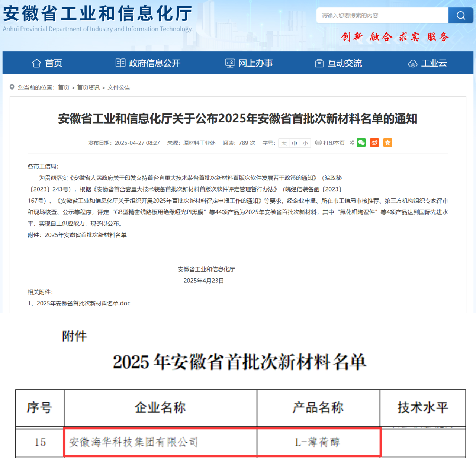Click the QQ Zone star share icon

click(x=387, y=143)
